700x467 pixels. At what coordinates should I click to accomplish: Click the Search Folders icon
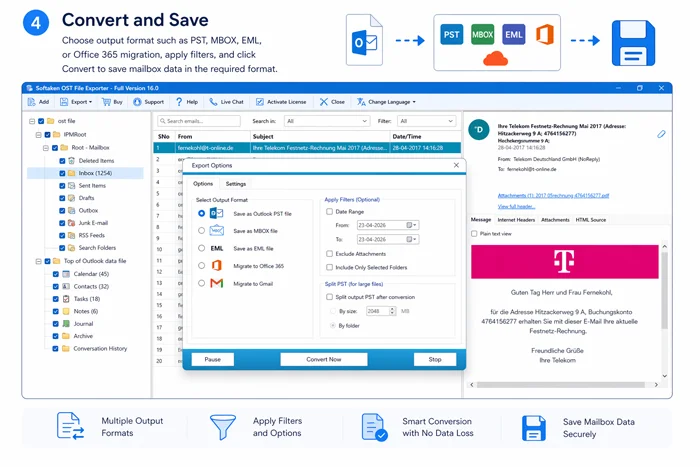[71, 248]
